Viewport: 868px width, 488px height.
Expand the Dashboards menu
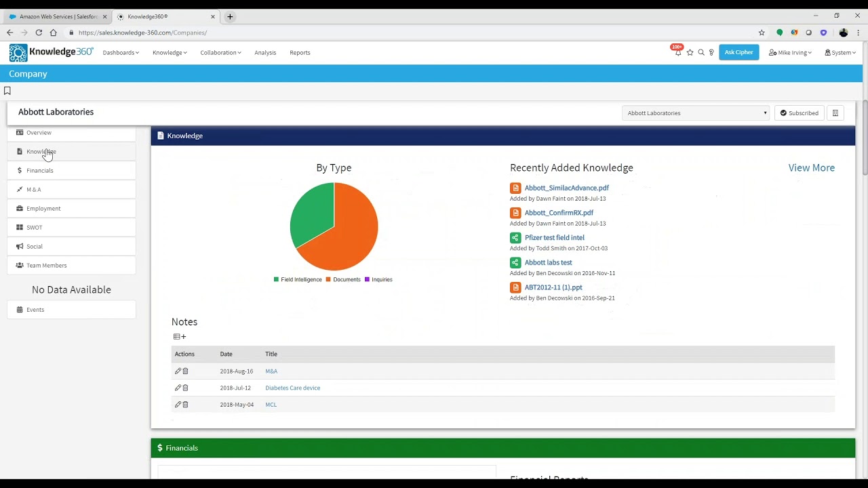121,52
